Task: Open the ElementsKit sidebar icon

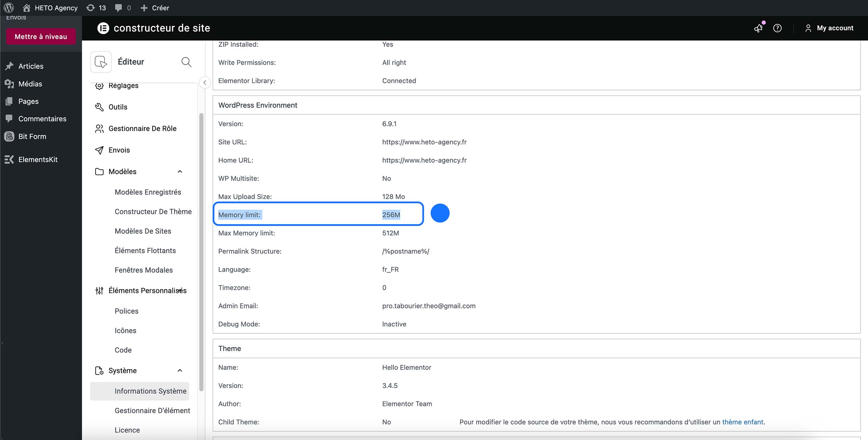Action: click(x=9, y=159)
